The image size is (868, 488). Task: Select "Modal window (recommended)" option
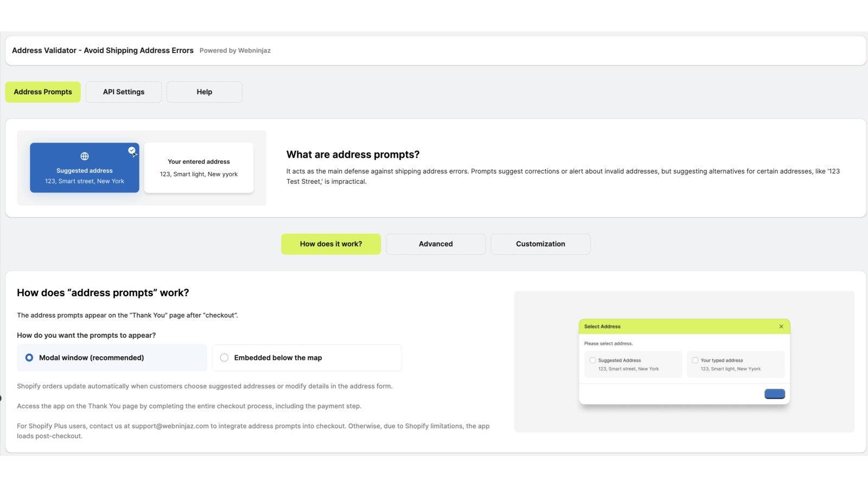coord(29,357)
